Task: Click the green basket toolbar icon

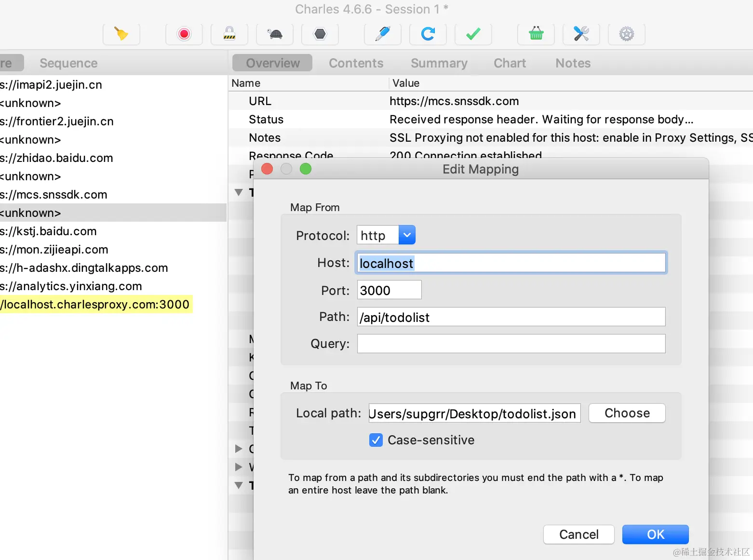Action: [x=536, y=34]
